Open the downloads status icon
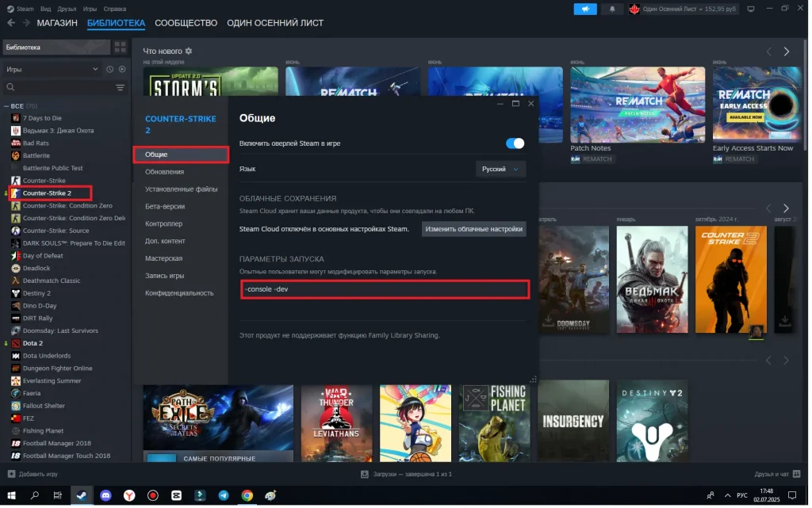 coord(365,474)
